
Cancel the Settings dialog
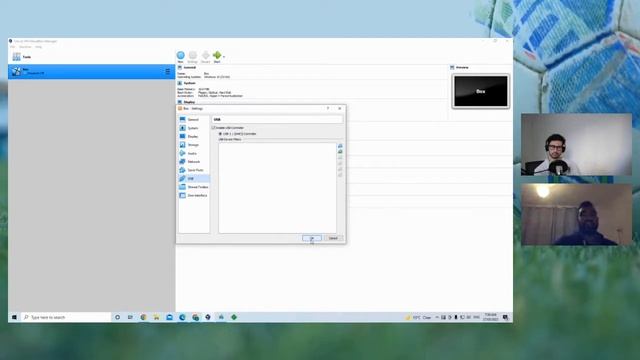333,238
